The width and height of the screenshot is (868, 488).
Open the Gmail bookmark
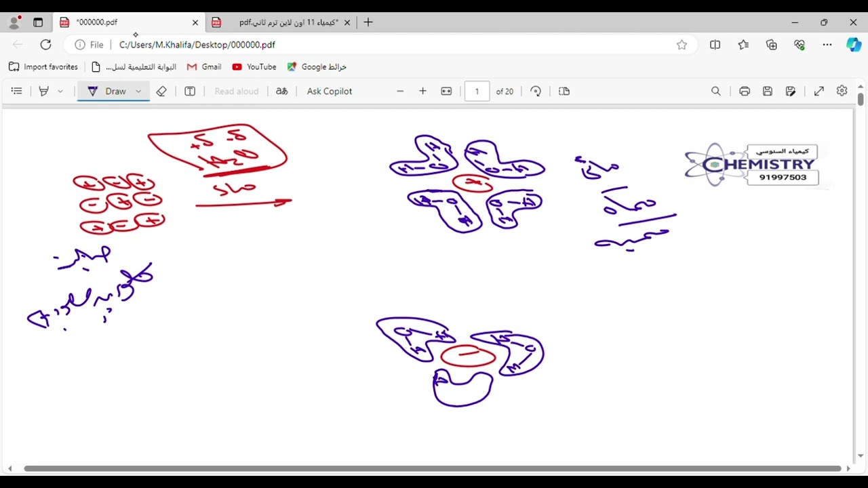204,66
